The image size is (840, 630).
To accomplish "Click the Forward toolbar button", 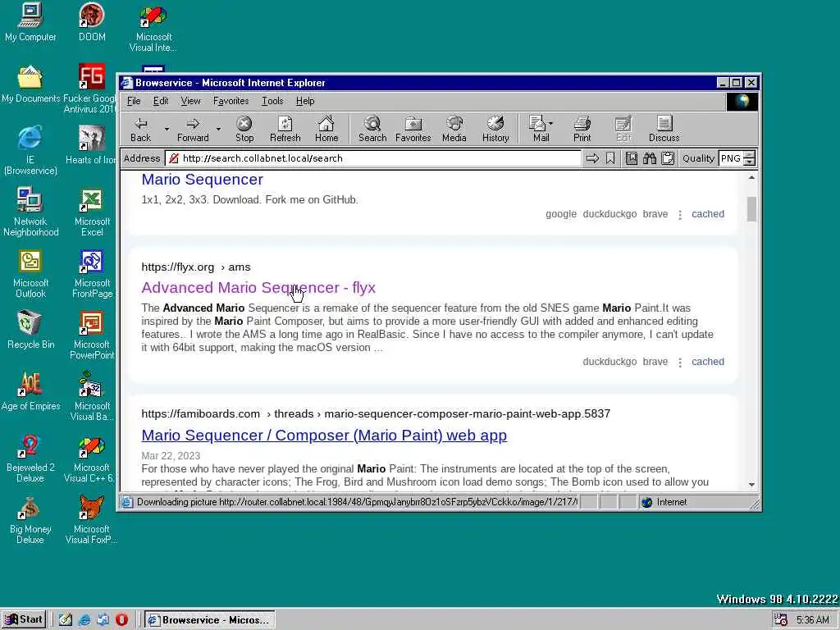I will [x=193, y=129].
